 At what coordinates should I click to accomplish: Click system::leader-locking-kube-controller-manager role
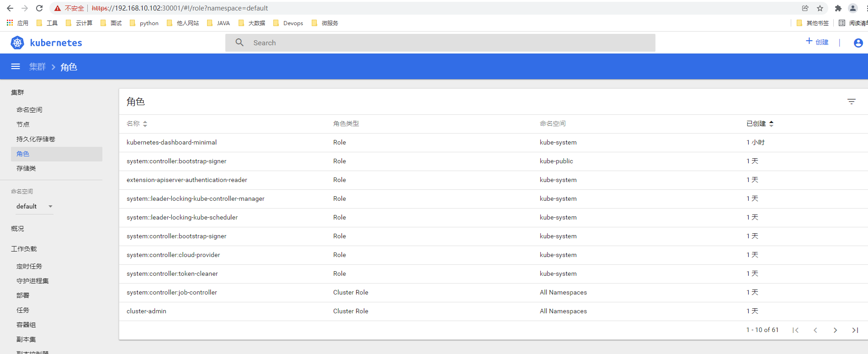tap(196, 198)
